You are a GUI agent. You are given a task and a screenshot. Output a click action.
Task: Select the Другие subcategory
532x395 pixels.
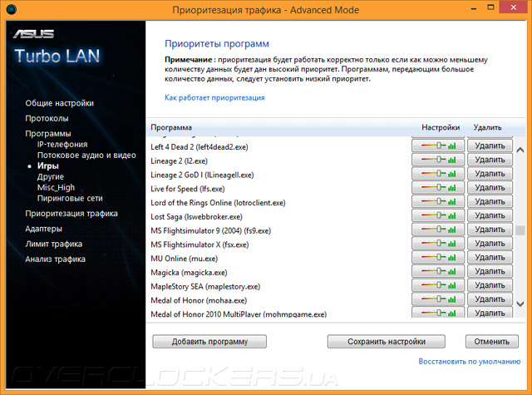(x=51, y=177)
